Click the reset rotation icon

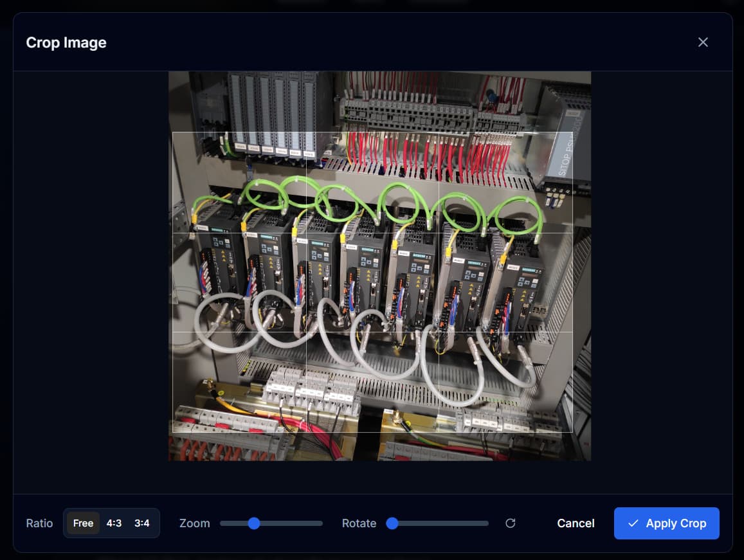pyautogui.click(x=511, y=523)
